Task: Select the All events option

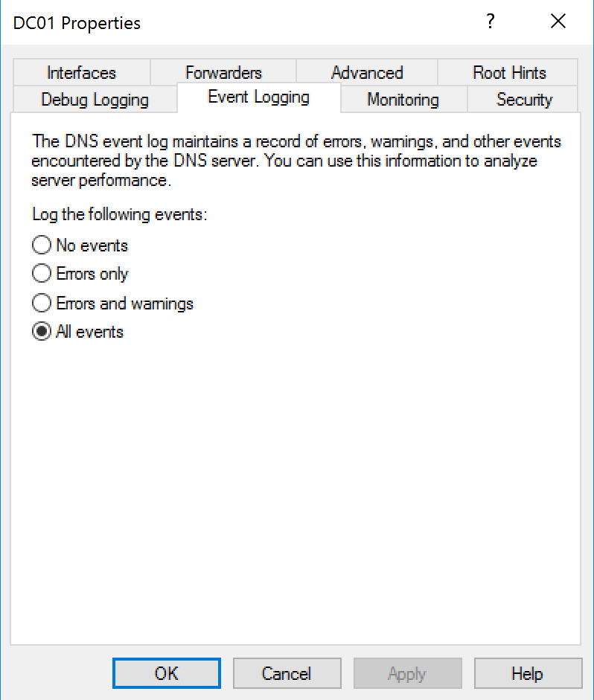Action: (42, 331)
